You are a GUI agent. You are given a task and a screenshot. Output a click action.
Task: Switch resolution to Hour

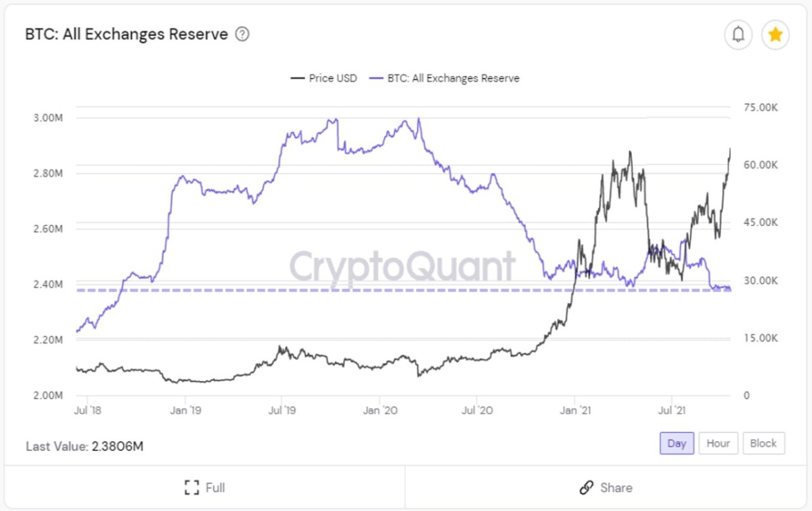click(x=718, y=443)
